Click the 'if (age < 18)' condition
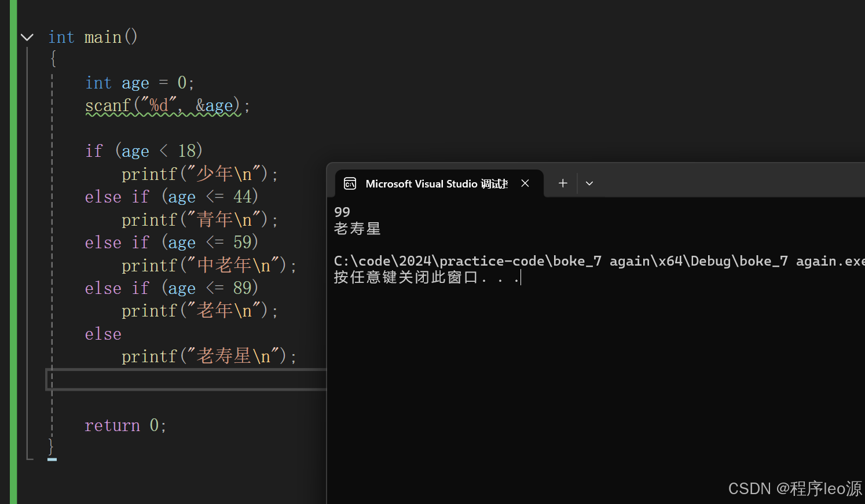Image resolution: width=865 pixels, height=504 pixels. tap(144, 151)
